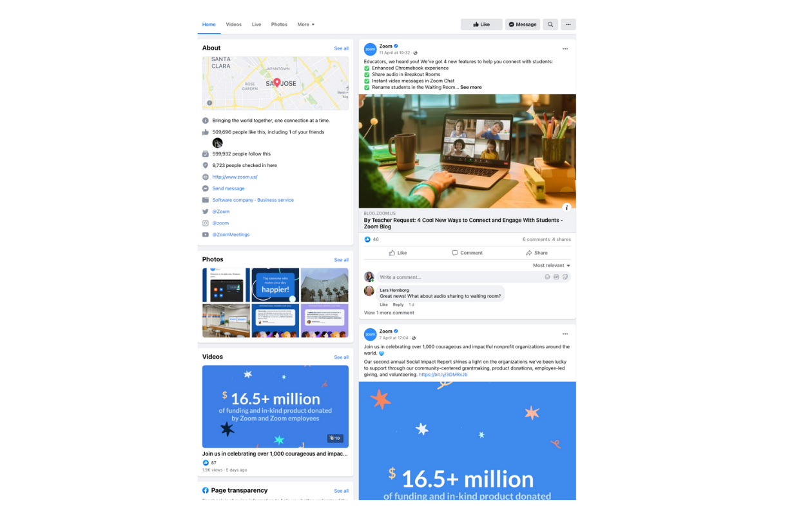Click the Facebook icon beside Page transparency
This screenshot has height=516, width=812.
pos(206,490)
